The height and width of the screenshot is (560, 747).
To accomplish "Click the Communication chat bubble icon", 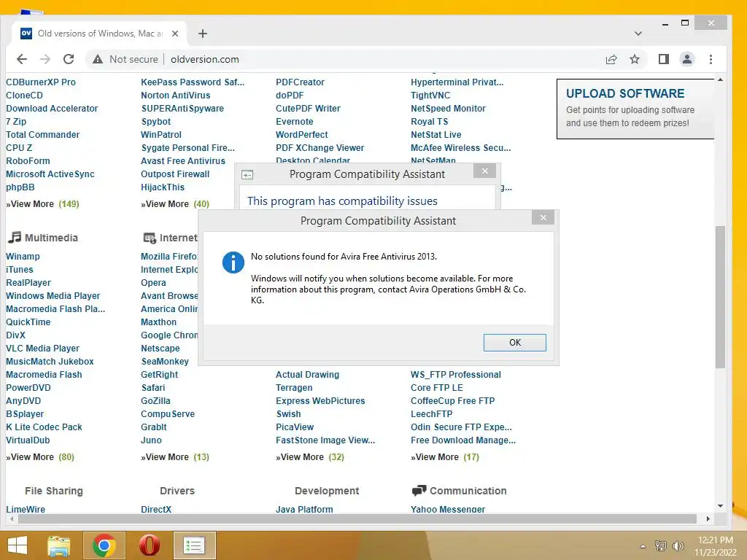I will [x=419, y=491].
